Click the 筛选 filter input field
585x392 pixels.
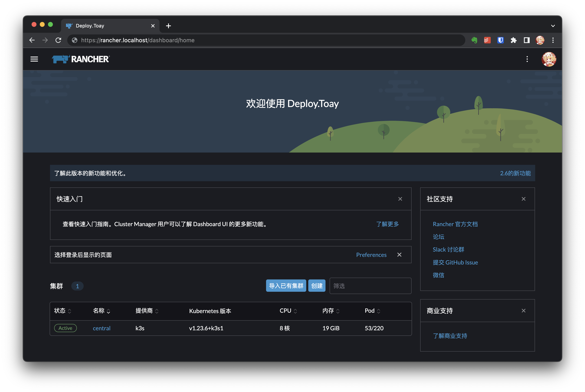pyautogui.click(x=370, y=286)
